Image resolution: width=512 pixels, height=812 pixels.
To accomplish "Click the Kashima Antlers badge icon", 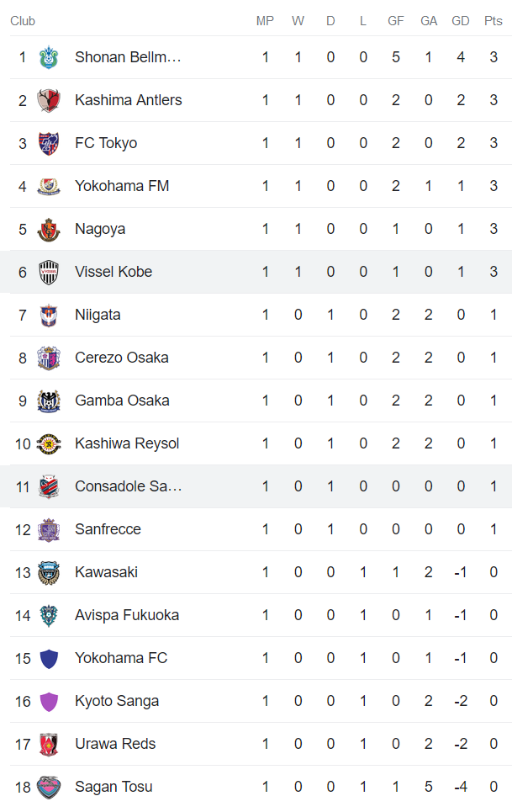I will point(49,99).
